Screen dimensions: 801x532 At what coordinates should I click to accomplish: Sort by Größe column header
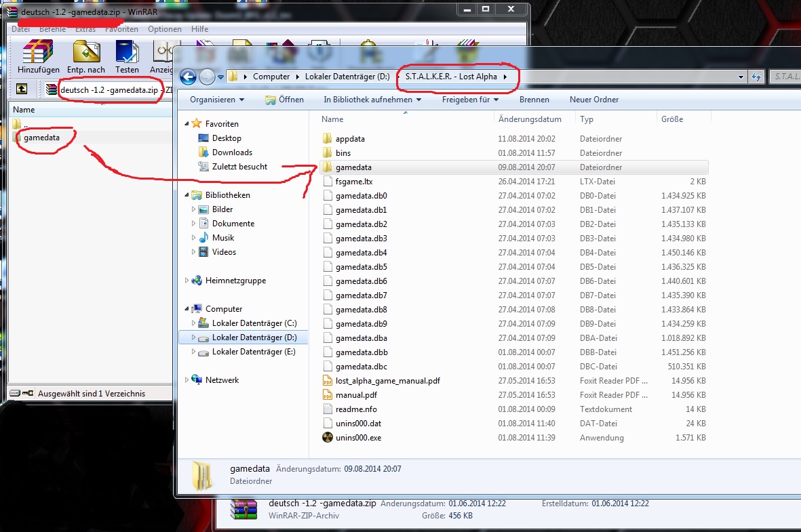(x=682, y=119)
